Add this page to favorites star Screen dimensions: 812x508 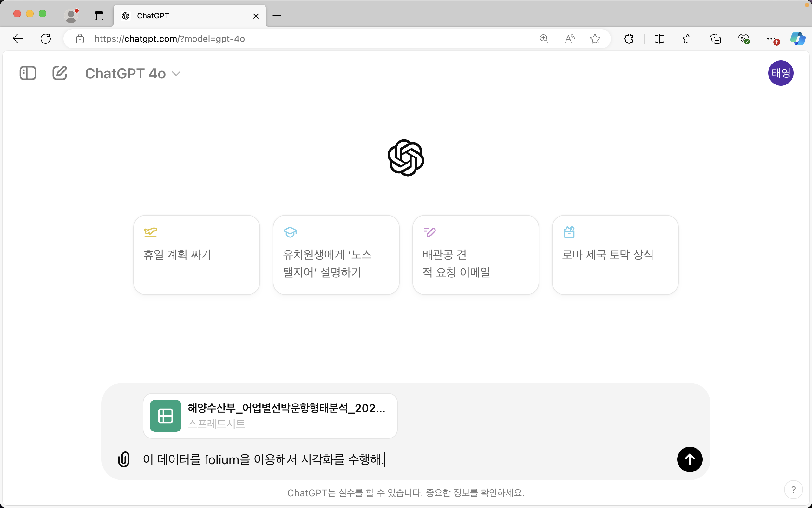tap(595, 39)
